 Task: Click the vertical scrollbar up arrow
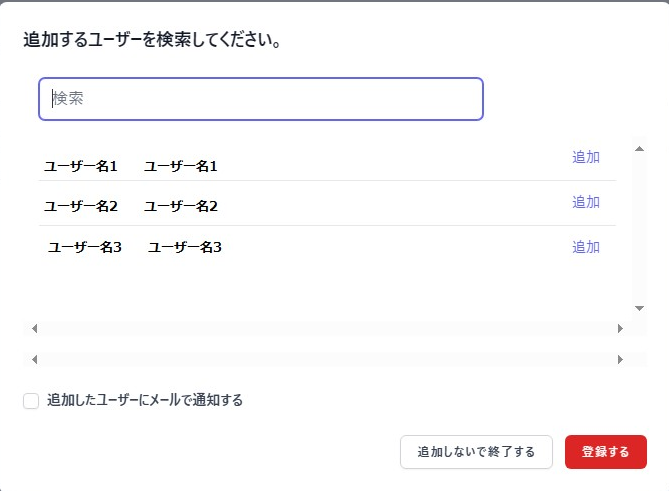[x=639, y=149]
